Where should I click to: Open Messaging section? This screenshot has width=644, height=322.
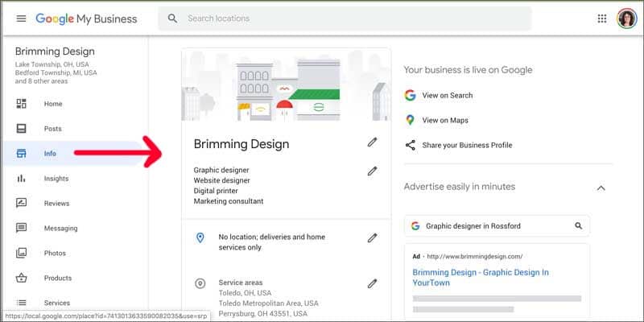(x=61, y=228)
